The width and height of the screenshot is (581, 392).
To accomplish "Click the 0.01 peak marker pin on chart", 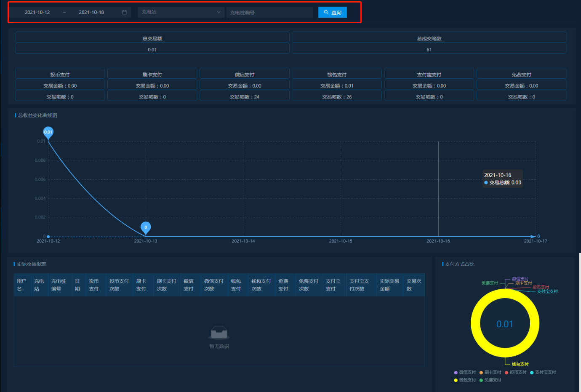I will [x=48, y=132].
